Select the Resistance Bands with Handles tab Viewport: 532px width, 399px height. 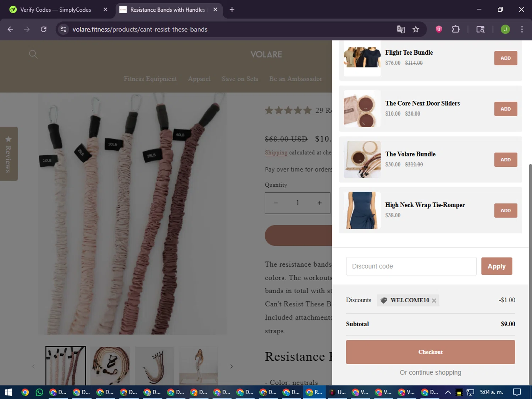coord(167,10)
